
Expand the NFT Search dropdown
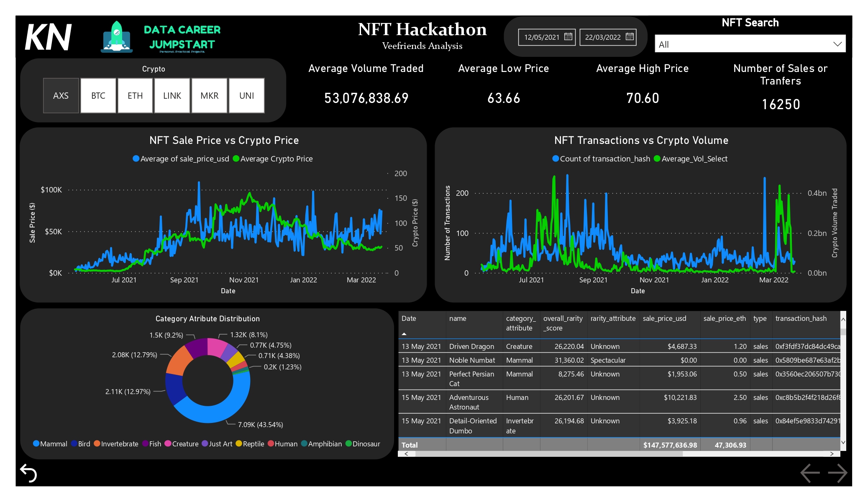837,44
